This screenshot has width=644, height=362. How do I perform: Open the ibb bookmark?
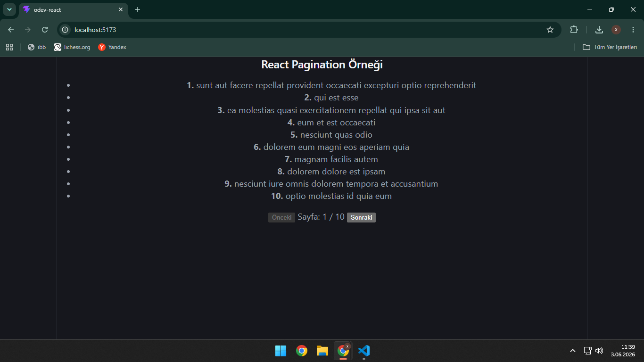(x=37, y=47)
